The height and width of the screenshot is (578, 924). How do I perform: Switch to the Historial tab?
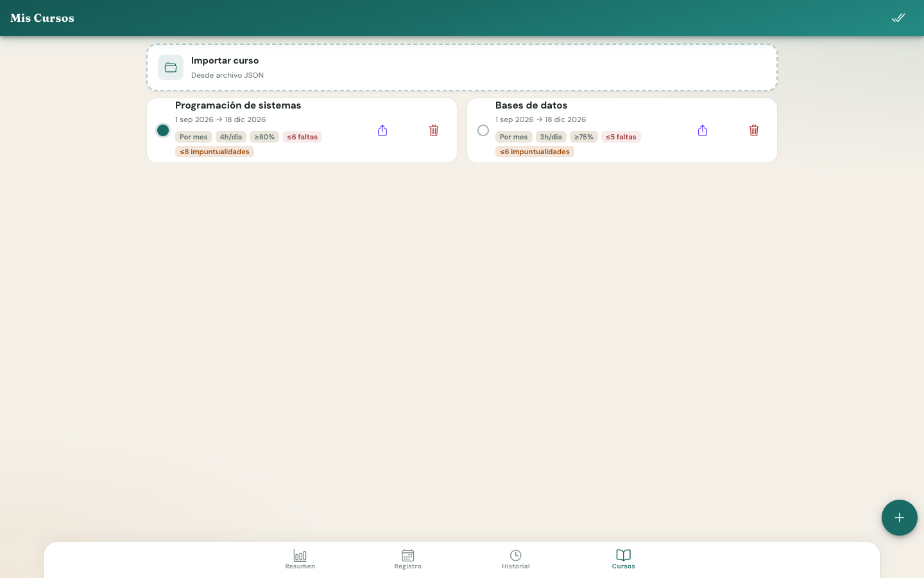[516, 559]
